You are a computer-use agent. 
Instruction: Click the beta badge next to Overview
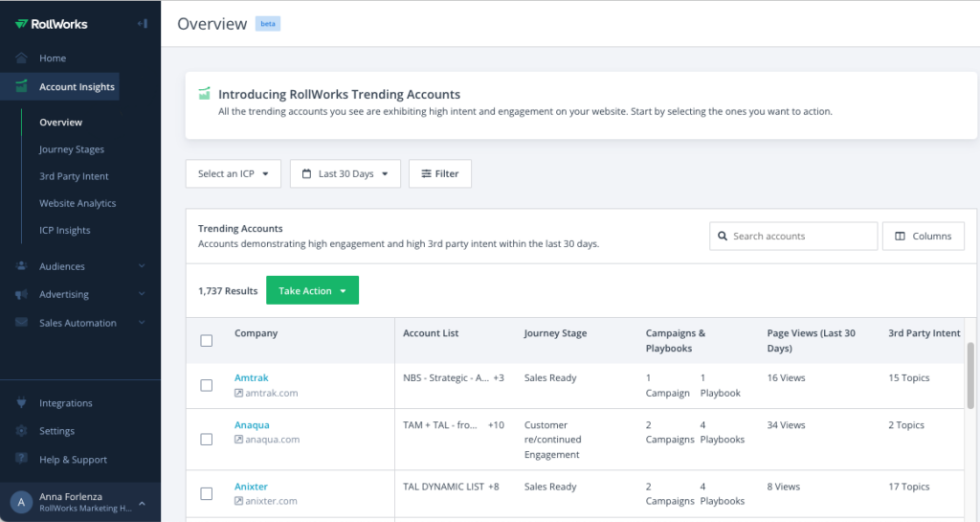click(x=268, y=24)
